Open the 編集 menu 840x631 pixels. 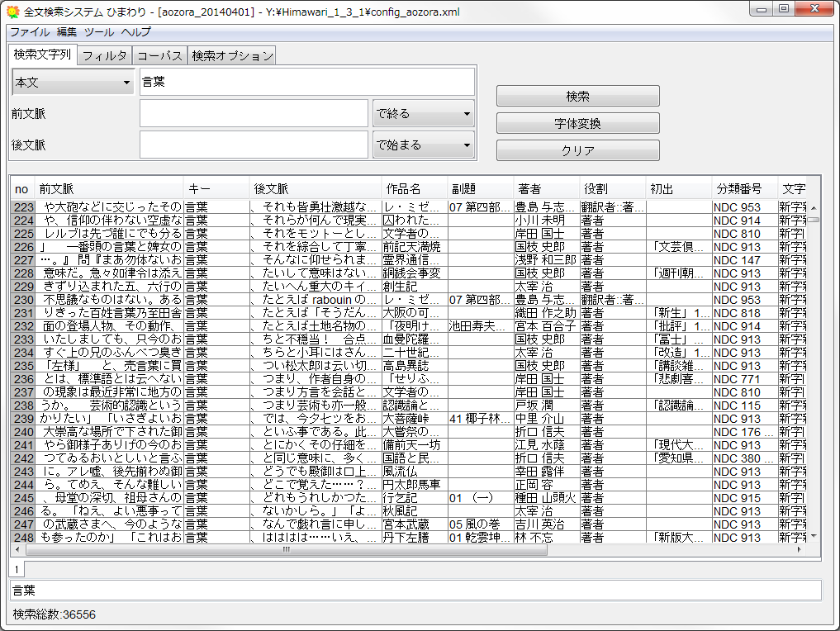tap(67, 32)
